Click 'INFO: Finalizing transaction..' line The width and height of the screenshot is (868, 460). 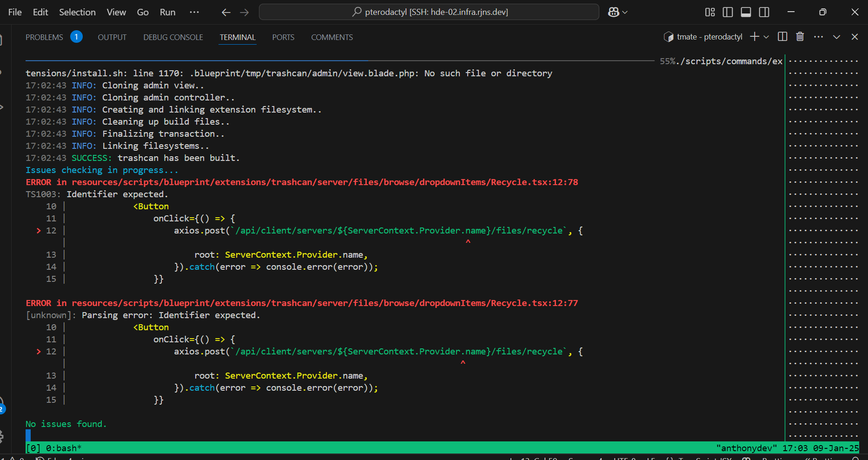click(148, 134)
